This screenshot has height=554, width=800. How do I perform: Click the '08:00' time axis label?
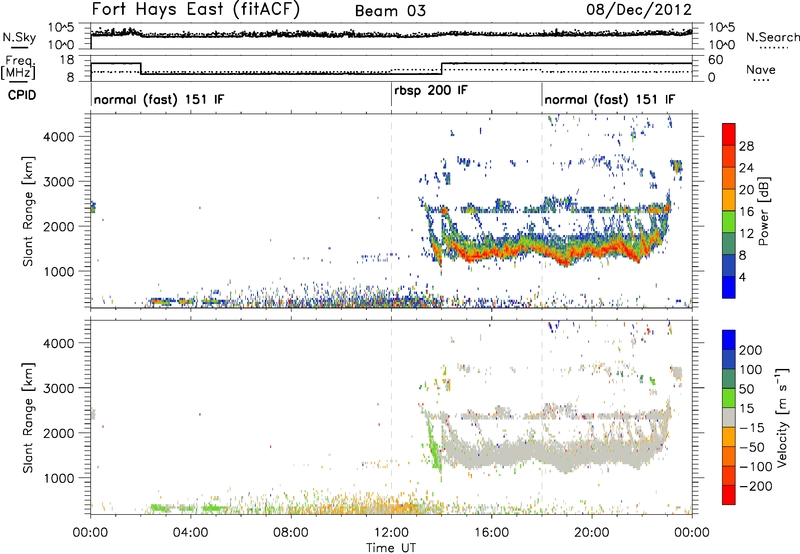[x=291, y=533]
